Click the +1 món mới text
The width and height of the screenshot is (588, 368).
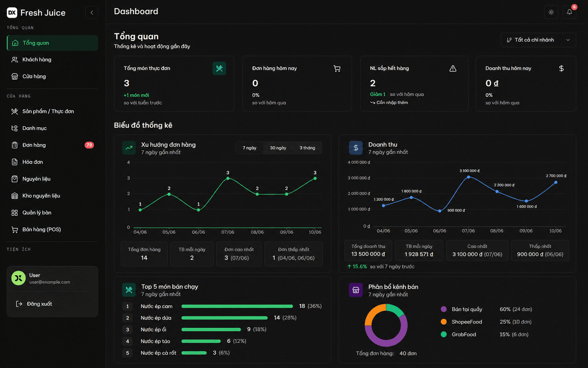(136, 95)
